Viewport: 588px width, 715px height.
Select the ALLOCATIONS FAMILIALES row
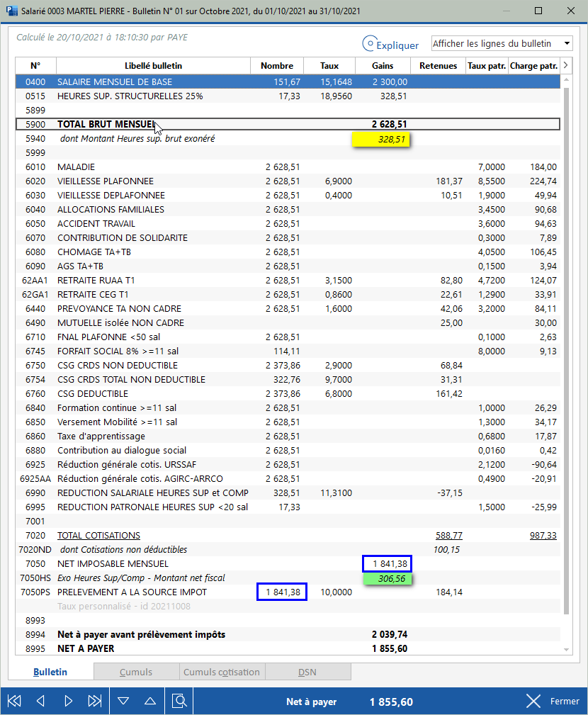[288, 209]
